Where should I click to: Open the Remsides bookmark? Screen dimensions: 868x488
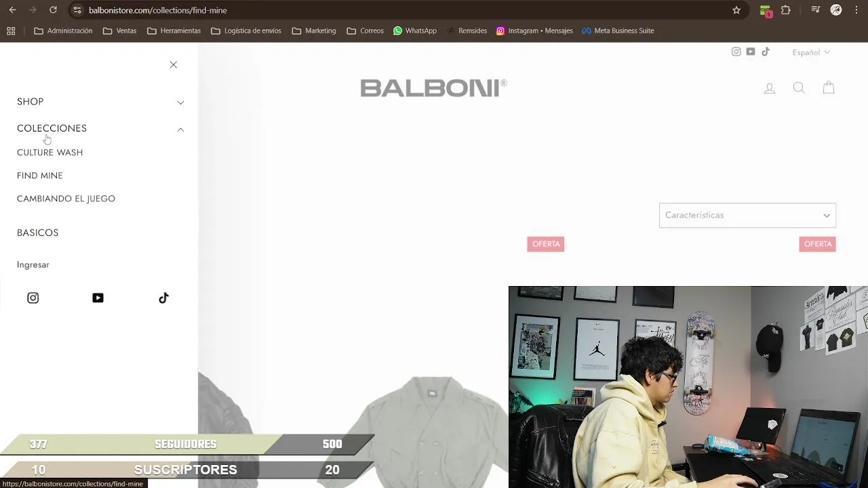[467, 30]
